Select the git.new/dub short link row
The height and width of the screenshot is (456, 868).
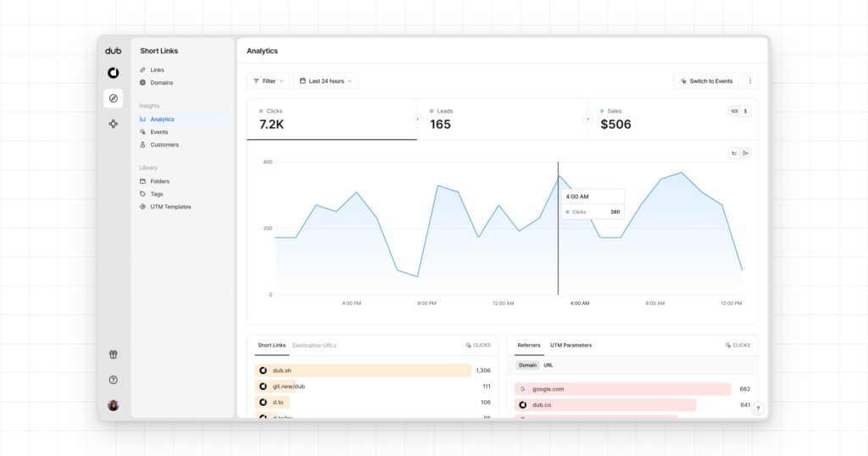(x=373, y=386)
